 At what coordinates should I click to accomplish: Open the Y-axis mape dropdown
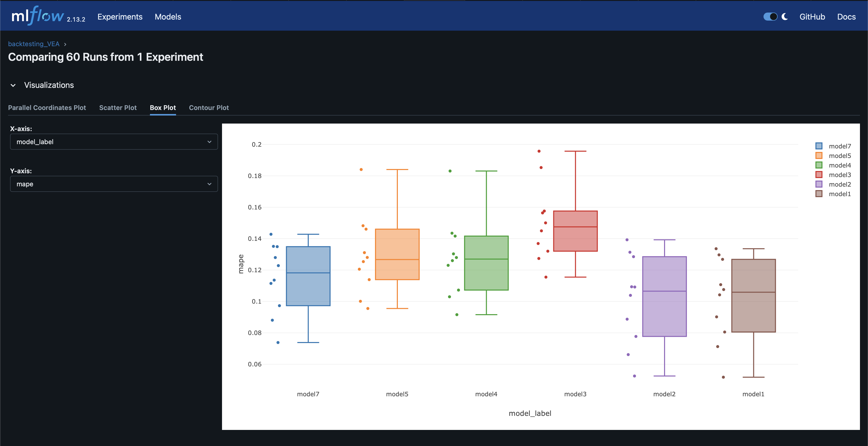(114, 184)
